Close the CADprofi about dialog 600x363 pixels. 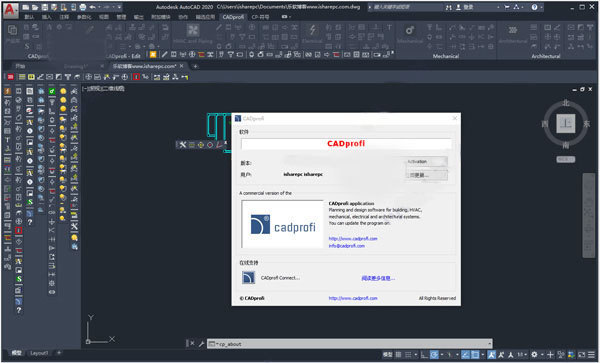pyautogui.click(x=455, y=118)
